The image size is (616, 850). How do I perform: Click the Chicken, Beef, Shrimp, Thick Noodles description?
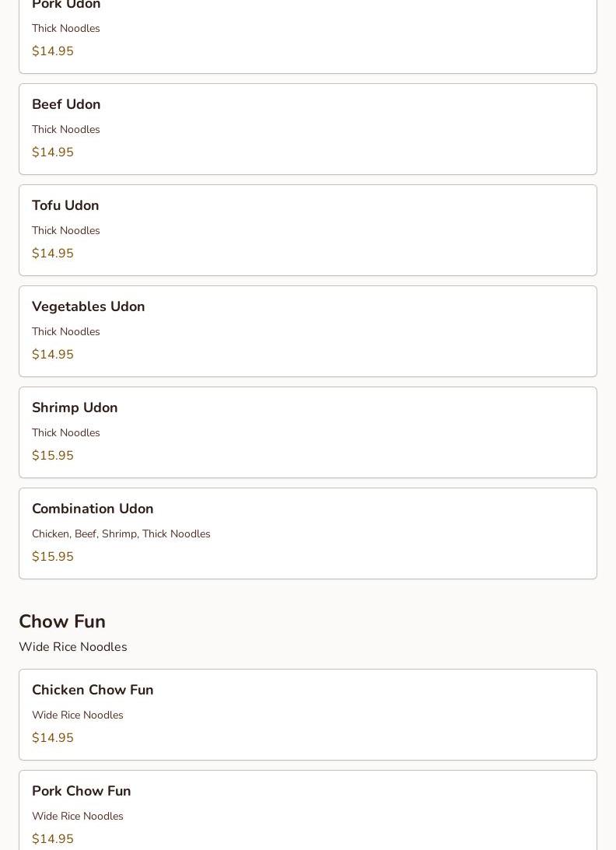(x=121, y=534)
